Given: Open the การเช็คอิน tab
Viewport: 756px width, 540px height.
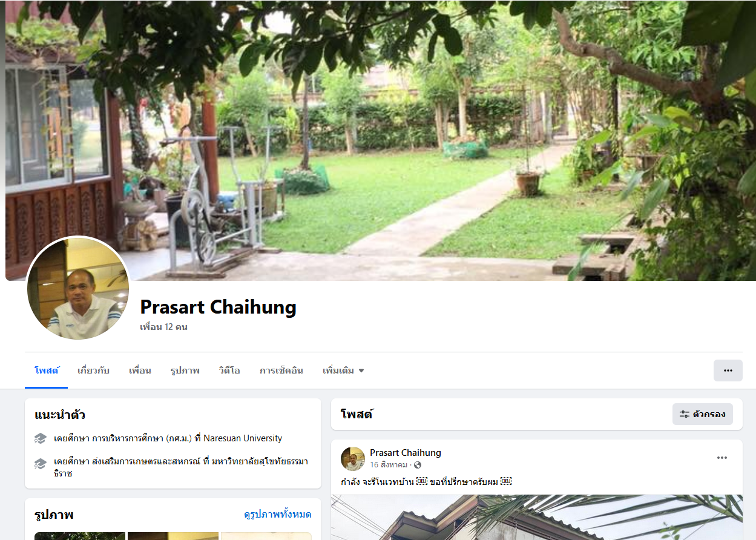Looking at the screenshot, I should click(x=281, y=370).
